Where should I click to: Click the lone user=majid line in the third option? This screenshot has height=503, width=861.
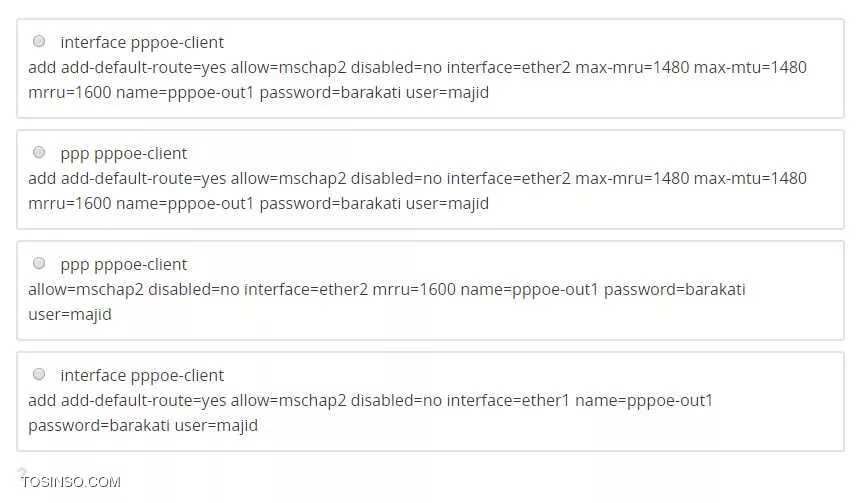point(70,315)
